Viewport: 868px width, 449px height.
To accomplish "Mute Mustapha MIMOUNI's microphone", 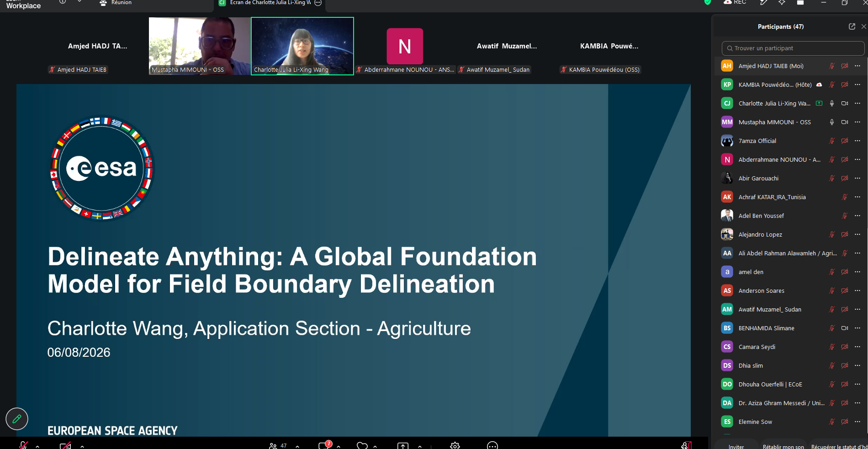I will pyautogui.click(x=832, y=122).
